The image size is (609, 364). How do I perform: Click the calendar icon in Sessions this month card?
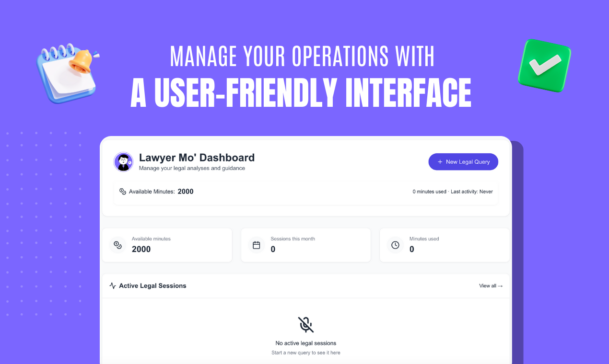click(x=257, y=245)
